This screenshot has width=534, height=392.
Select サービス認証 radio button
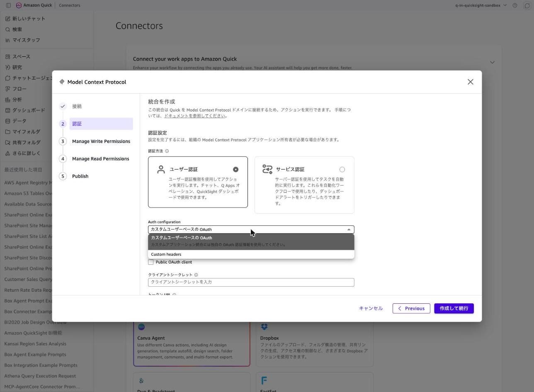pos(342,169)
